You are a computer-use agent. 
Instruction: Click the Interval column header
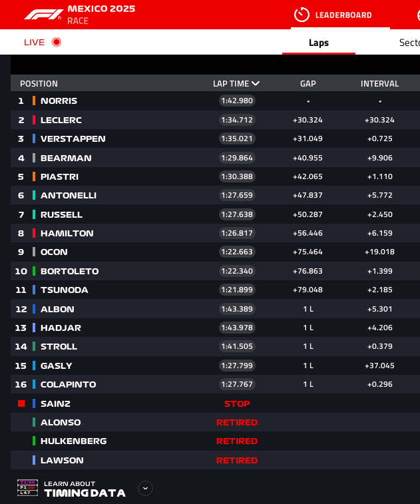[x=379, y=84]
